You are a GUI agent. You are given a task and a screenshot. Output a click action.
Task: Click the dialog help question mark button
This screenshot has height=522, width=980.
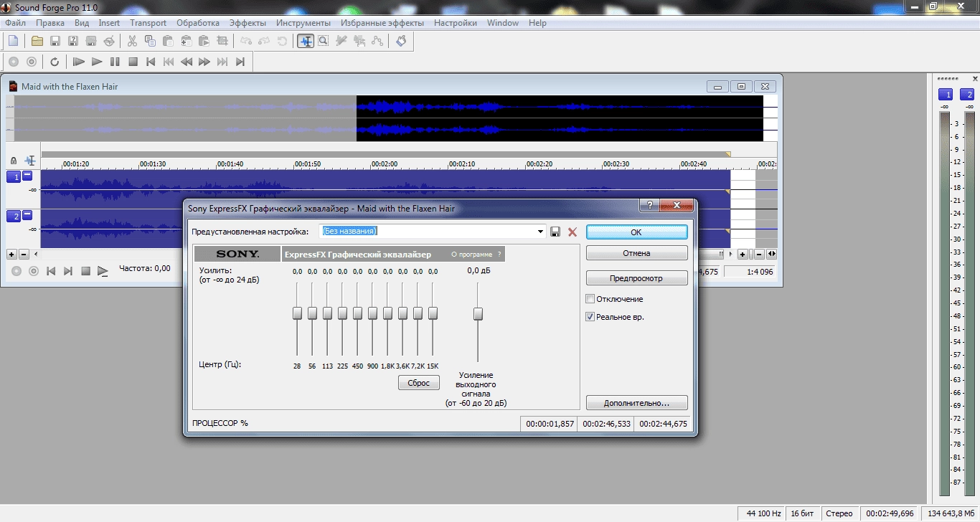point(649,206)
